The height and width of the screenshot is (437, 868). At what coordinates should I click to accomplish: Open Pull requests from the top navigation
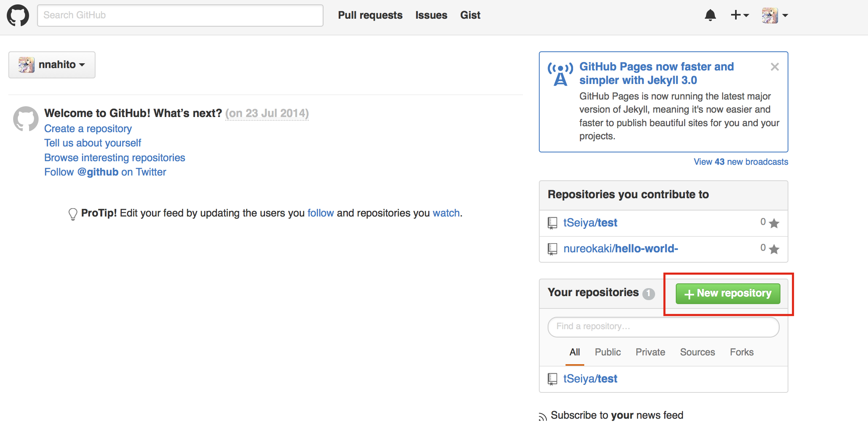point(370,15)
